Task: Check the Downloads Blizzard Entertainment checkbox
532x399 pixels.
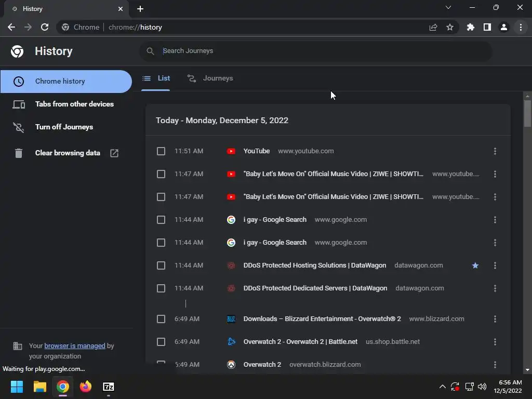Action: pyautogui.click(x=161, y=319)
